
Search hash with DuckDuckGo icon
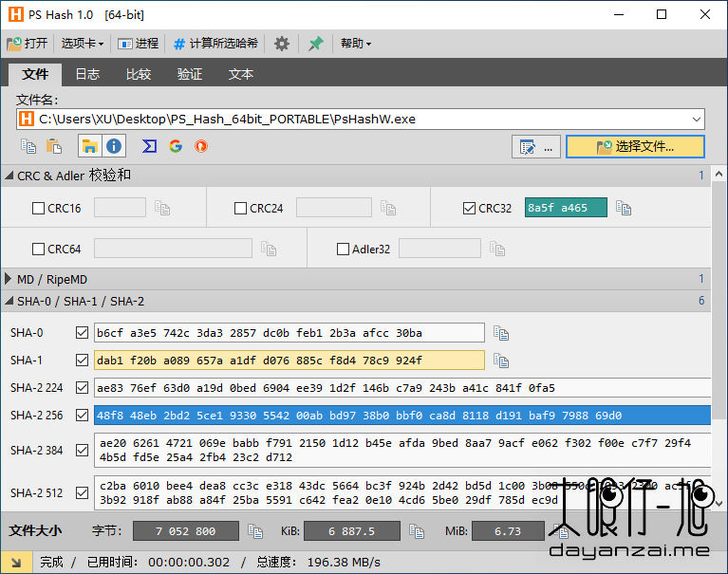201,147
